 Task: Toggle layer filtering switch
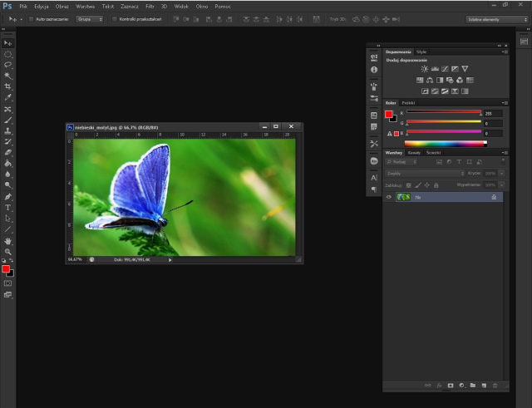point(503,162)
